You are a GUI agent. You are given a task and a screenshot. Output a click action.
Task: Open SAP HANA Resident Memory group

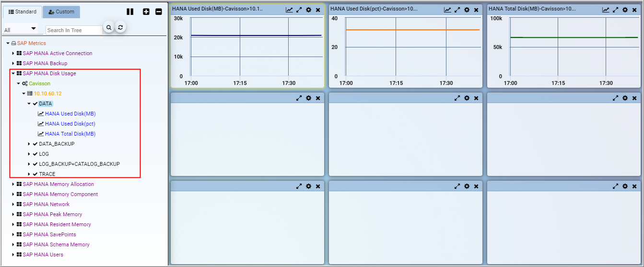pyautogui.click(x=57, y=224)
